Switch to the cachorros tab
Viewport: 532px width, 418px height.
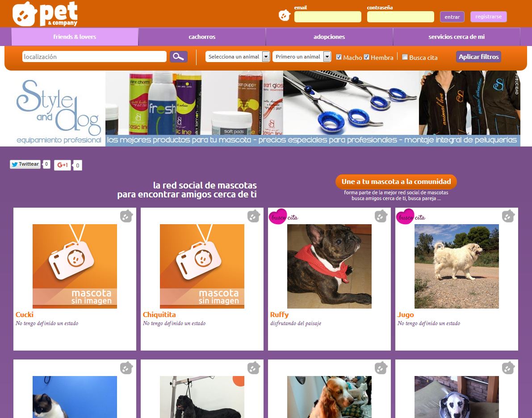(202, 37)
